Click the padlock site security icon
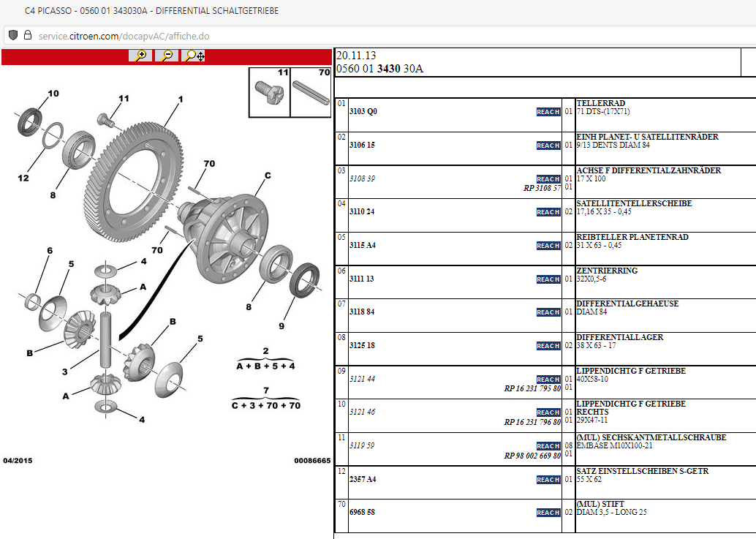756x539 pixels. click(28, 35)
